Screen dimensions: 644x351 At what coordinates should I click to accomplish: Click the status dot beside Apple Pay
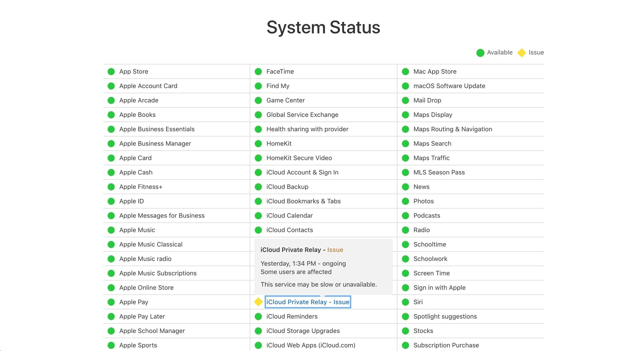111,302
